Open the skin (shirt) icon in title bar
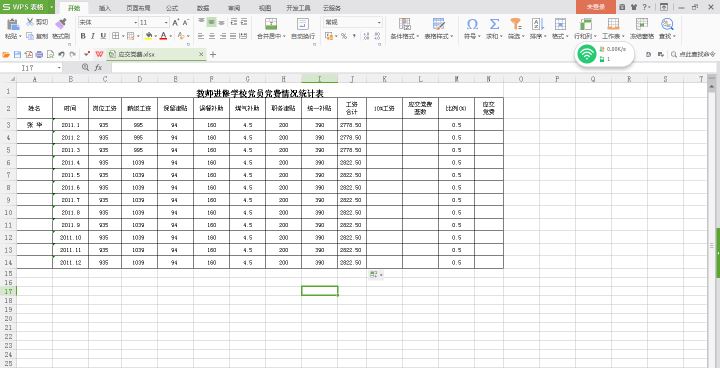This screenshot has width=720, height=368. (x=634, y=7)
